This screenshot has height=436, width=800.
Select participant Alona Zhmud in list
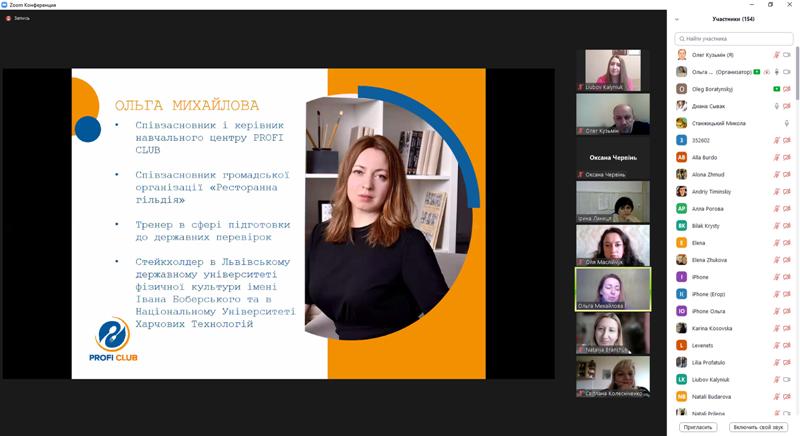(734, 174)
